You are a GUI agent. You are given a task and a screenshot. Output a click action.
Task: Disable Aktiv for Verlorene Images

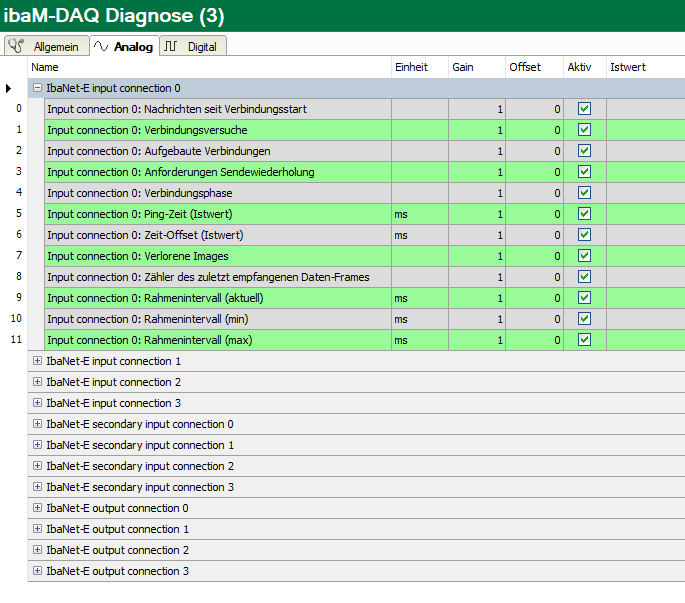585,256
